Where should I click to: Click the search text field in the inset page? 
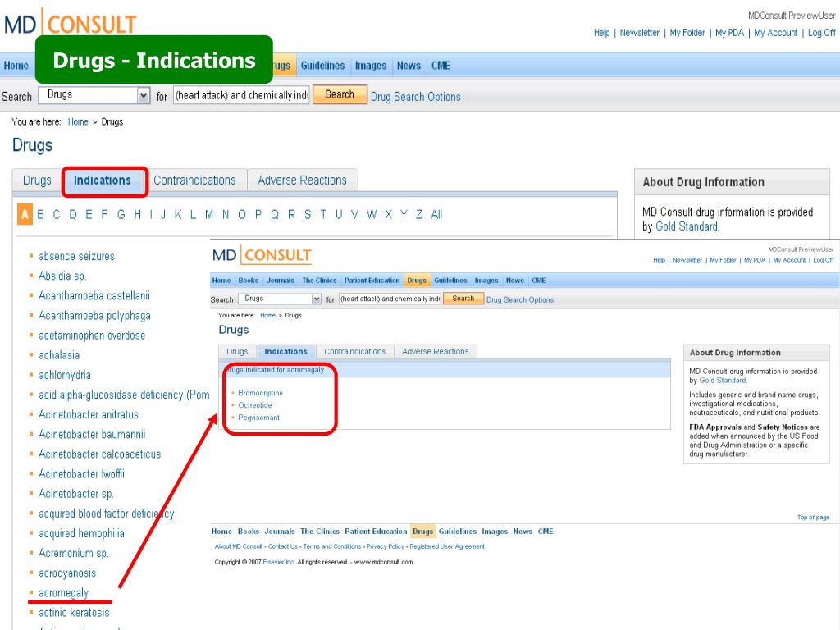pyautogui.click(x=390, y=299)
